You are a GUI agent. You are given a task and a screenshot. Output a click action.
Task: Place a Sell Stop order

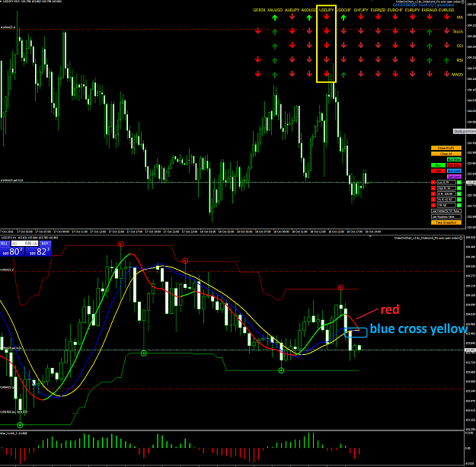(x=454, y=165)
